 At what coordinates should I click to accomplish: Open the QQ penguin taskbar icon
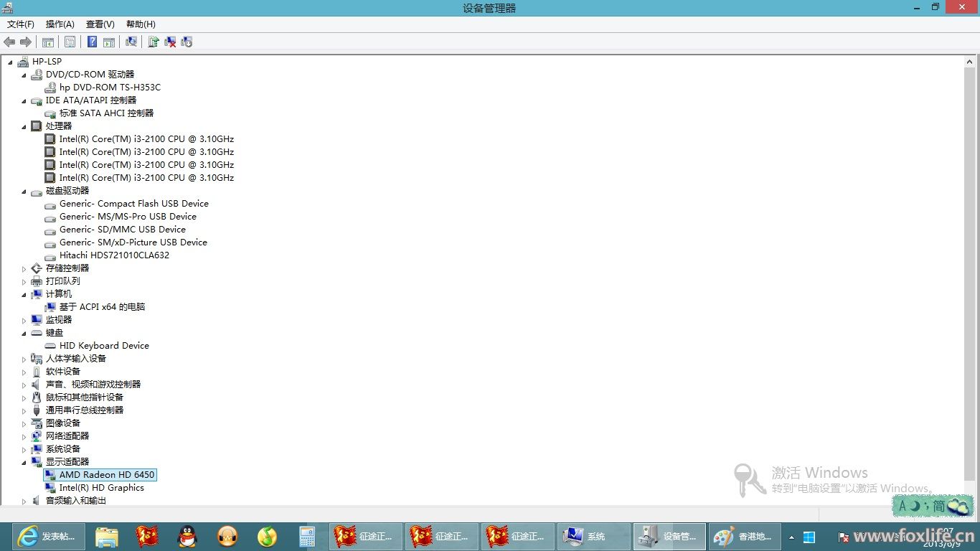tap(187, 536)
